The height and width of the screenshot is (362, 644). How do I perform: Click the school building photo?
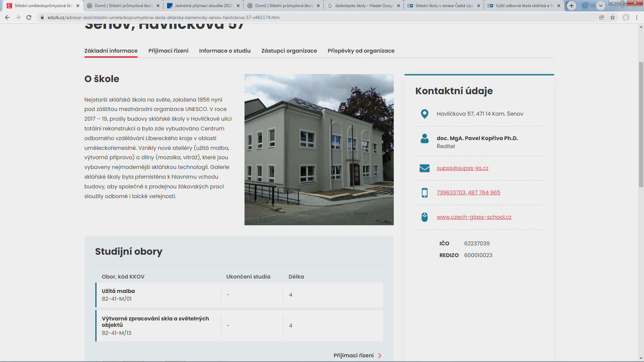319,149
